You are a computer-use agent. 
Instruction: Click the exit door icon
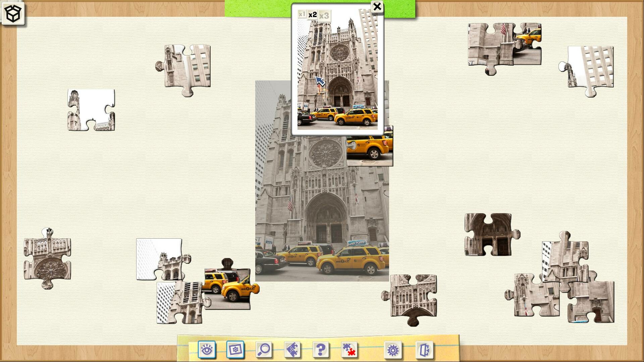(x=424, y=350)
